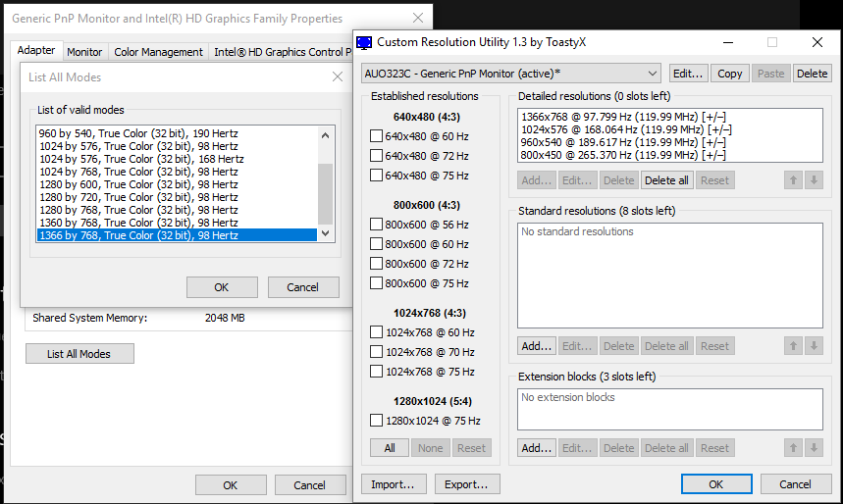Move detailed resolution down with arrow

pyautogui.click(x=814, y=180)
